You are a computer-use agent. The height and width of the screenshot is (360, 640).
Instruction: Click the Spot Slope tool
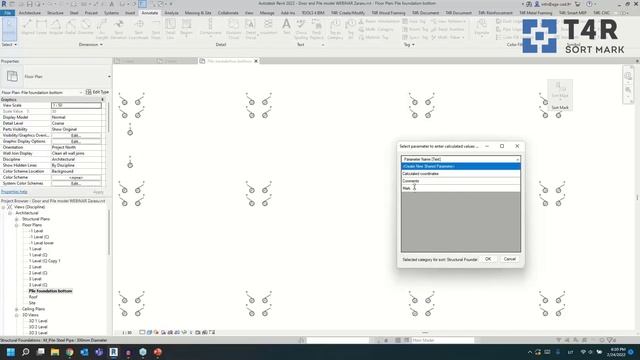[156, 29]
